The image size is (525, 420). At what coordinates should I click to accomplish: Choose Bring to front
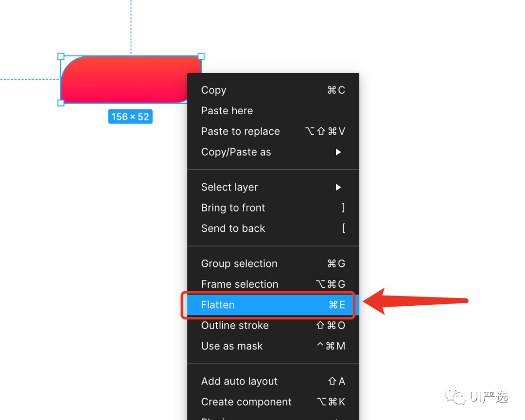coord(273,208)
